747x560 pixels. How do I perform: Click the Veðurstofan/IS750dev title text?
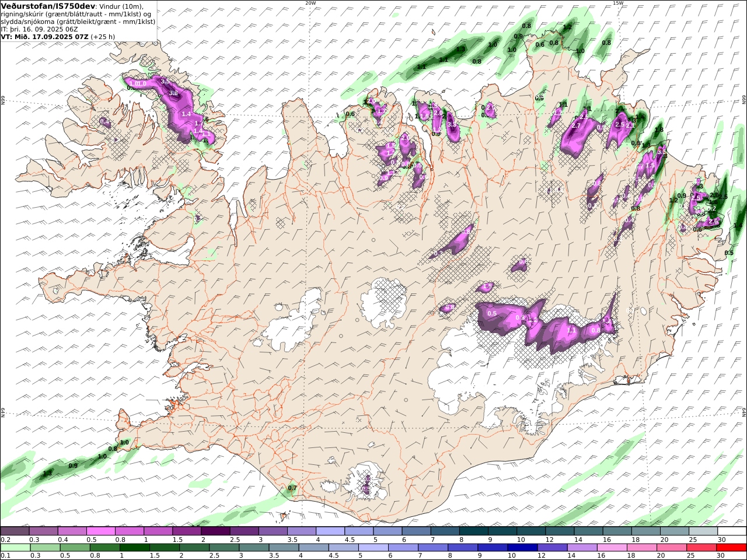(48, 6)
